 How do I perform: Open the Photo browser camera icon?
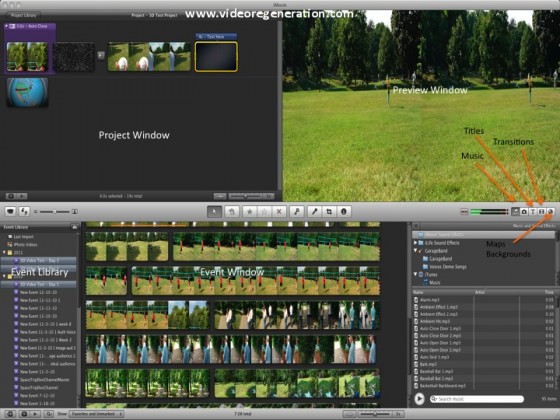coord(524,211)
